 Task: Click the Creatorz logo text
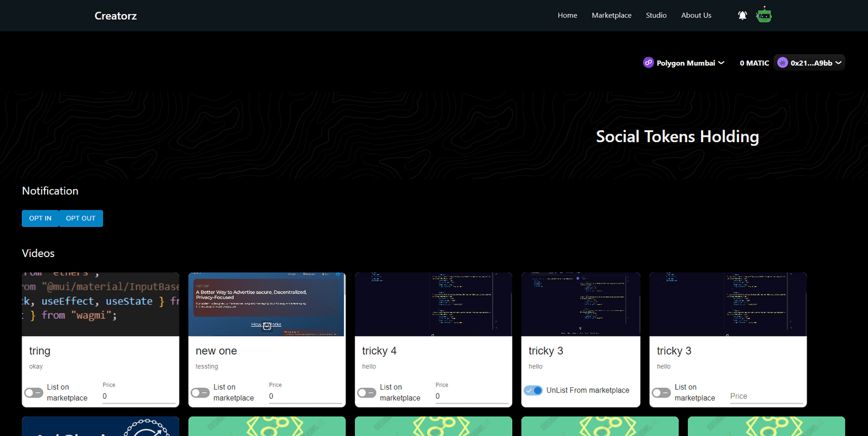click(116, 16)
